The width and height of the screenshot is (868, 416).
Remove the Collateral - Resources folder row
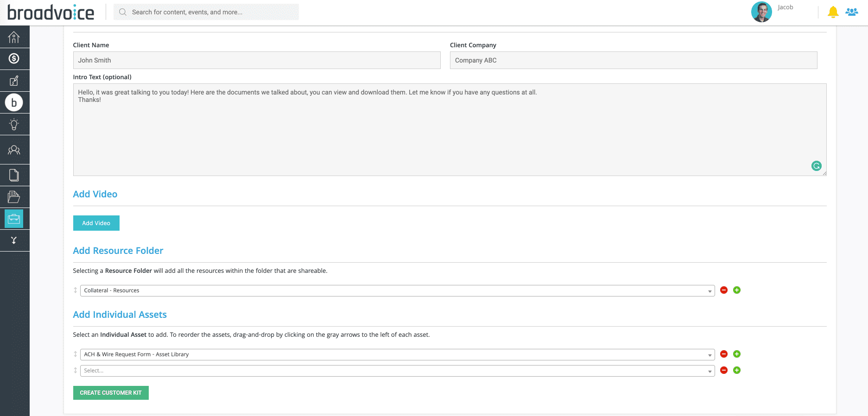click(724, 290)
